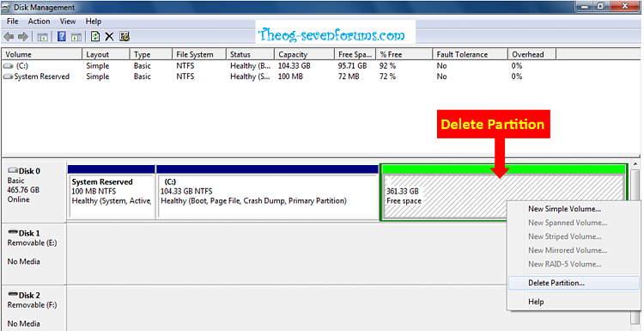644x331 pixels.
Task: Open the File menu
Action: (x=13, y=21)
